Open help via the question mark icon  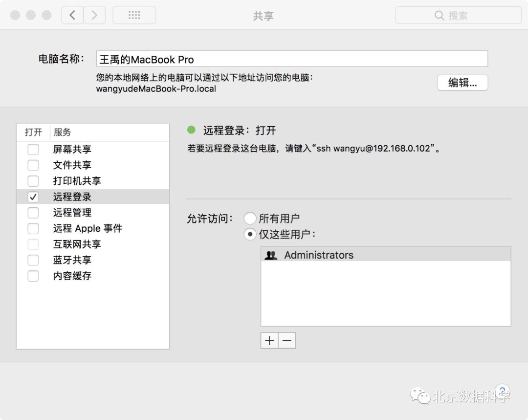click(503, 391)
